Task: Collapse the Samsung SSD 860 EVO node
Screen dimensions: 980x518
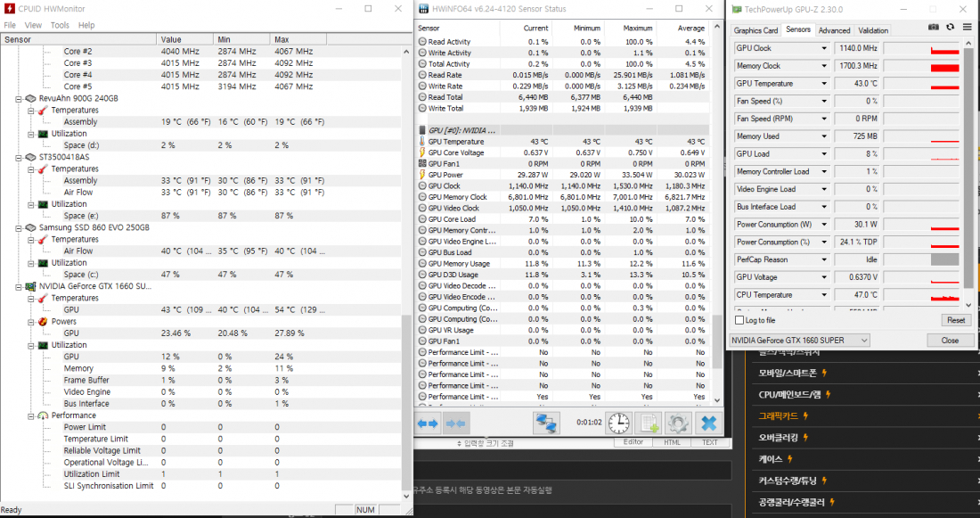Action: coord(19,227)
